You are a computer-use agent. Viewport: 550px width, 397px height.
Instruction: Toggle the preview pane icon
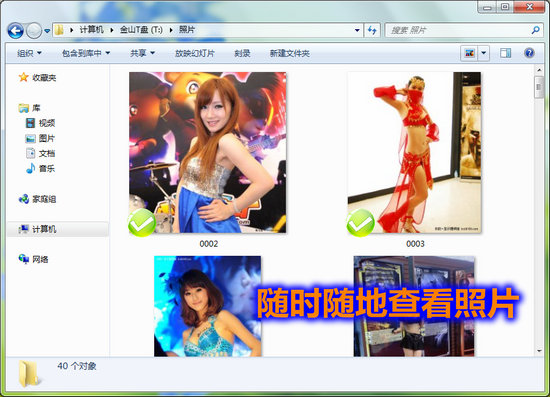click(505, 53)
